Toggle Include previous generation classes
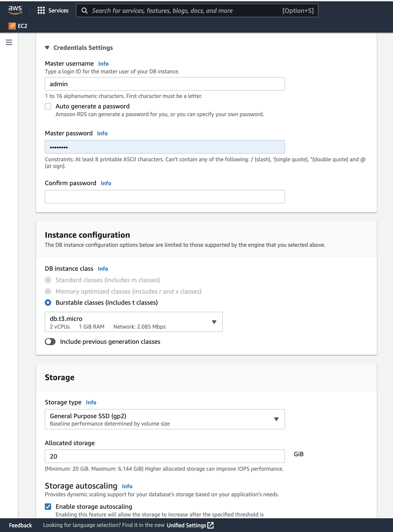This screenshot has width=393, height=532. click(50, 342)
